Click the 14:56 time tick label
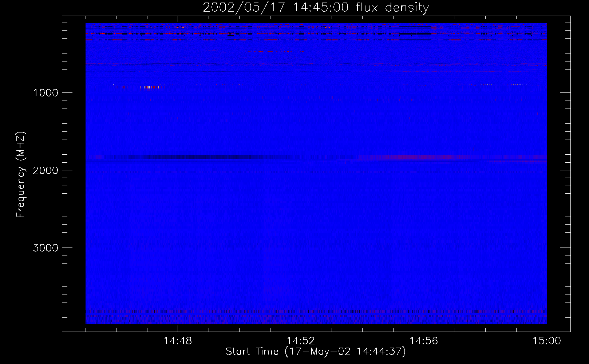 pyautogui.click(x=424, y=341)
